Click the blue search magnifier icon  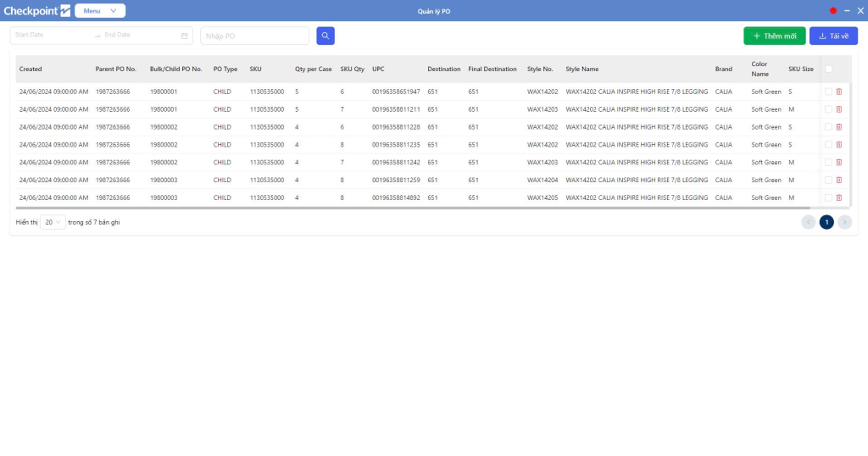point(325,36)
